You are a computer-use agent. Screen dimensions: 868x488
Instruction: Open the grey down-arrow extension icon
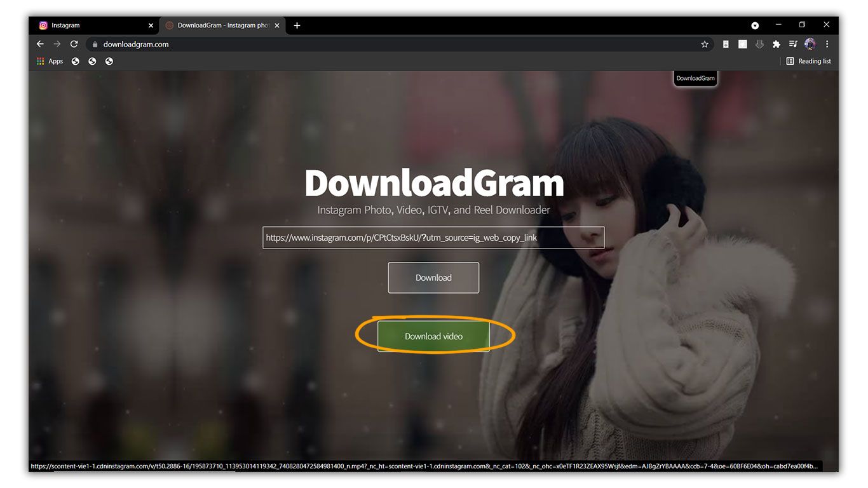[759, 44]
